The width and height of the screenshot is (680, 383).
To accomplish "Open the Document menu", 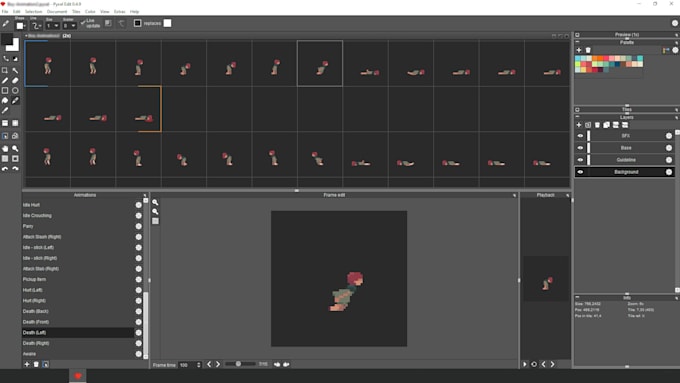I will [57, 12].
